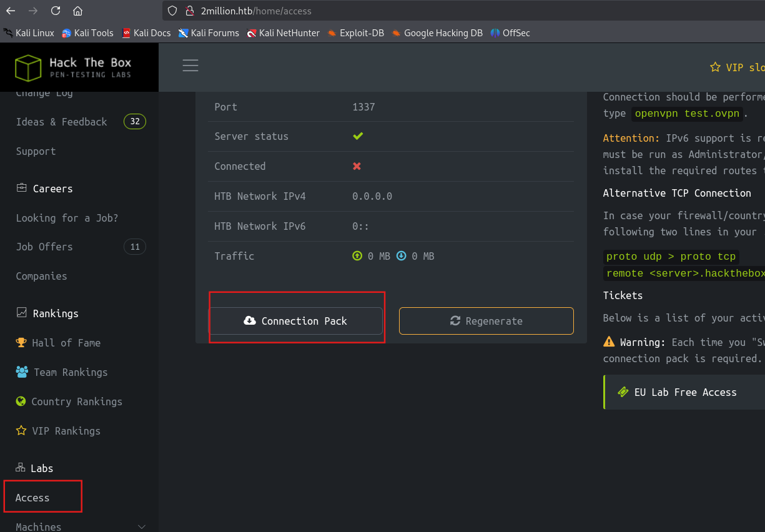This screenshot has width=765, height=532.
Task: Click the proto udp > proto tcp code
Action: pos(671,257)
